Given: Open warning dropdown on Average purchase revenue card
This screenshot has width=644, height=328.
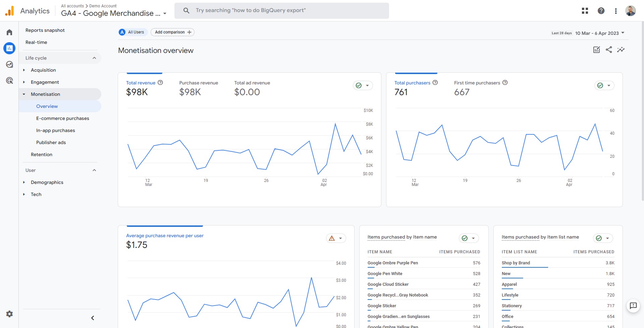Looking at the screenshot, I should 336,238.
